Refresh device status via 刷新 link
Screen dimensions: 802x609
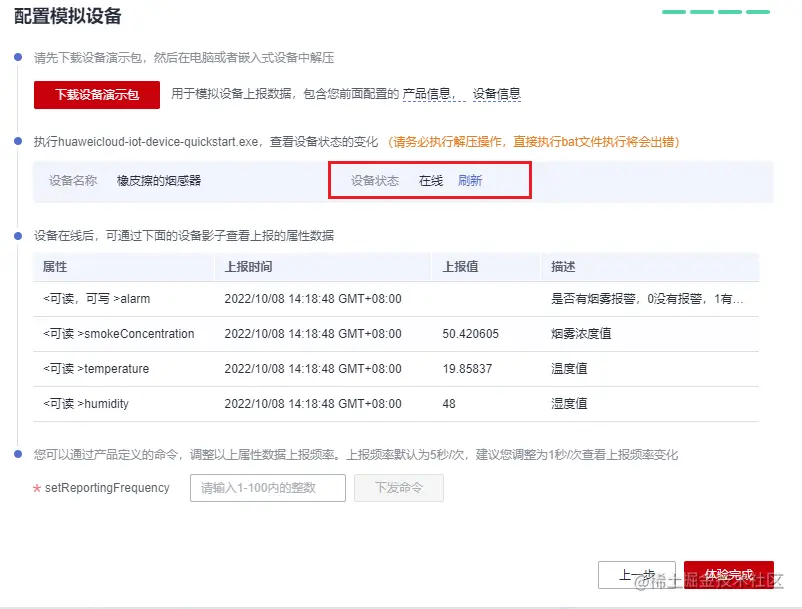point(470,181)
